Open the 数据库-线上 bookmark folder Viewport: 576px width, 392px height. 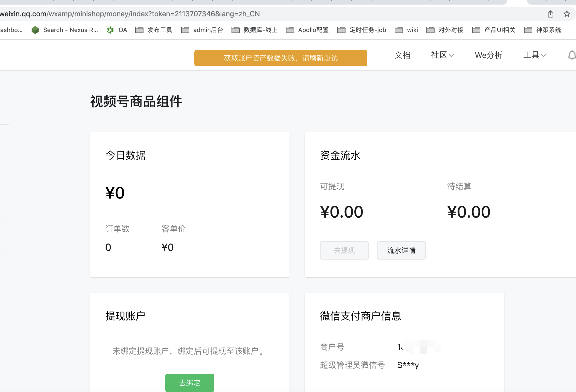click(254, 30)
